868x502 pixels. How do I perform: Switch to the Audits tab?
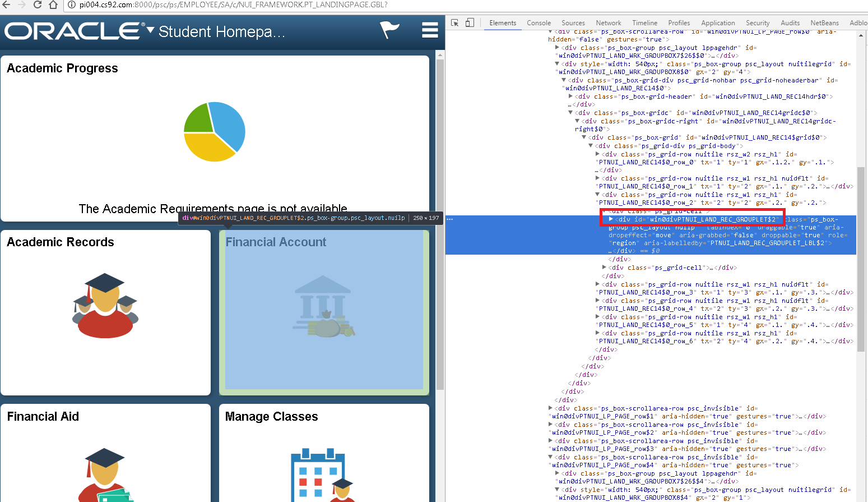(790, 23)
